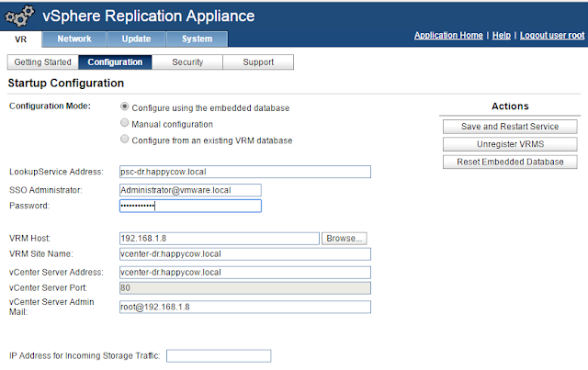Open the VR top tab
This screenshot has height=370, width=588.
click(20, 39)
